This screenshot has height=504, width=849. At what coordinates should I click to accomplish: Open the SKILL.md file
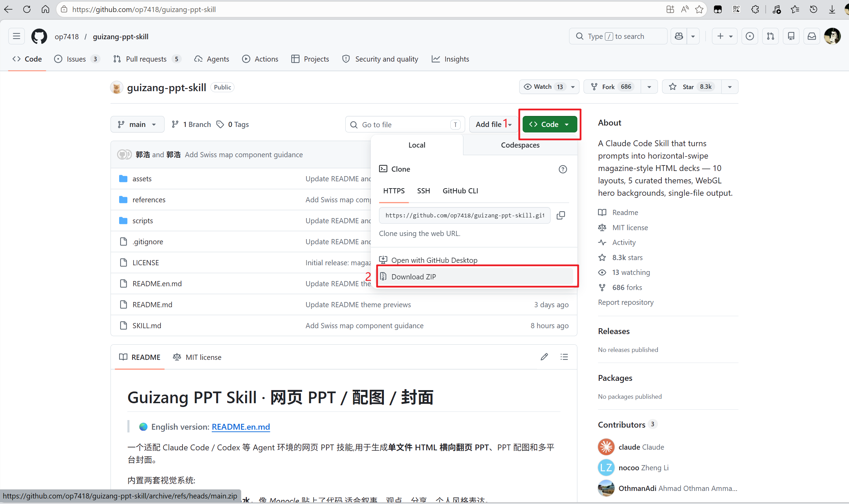point(147,325)
